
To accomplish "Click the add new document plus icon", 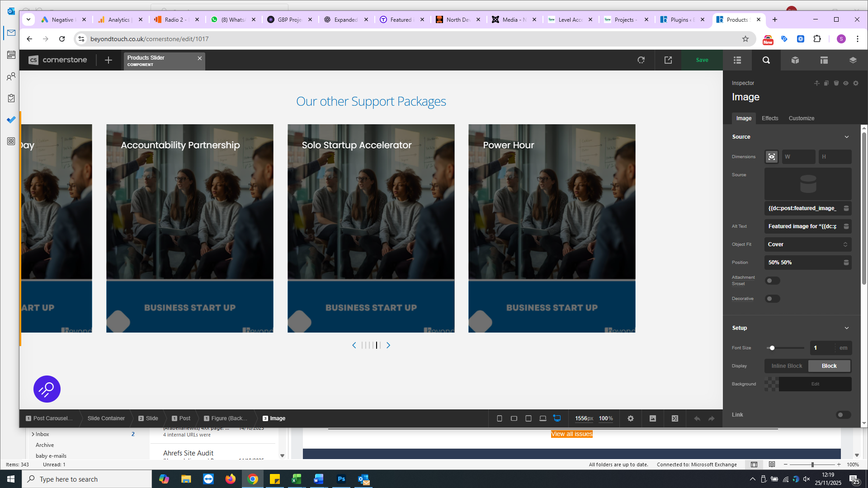I will [x=108, y=60].
